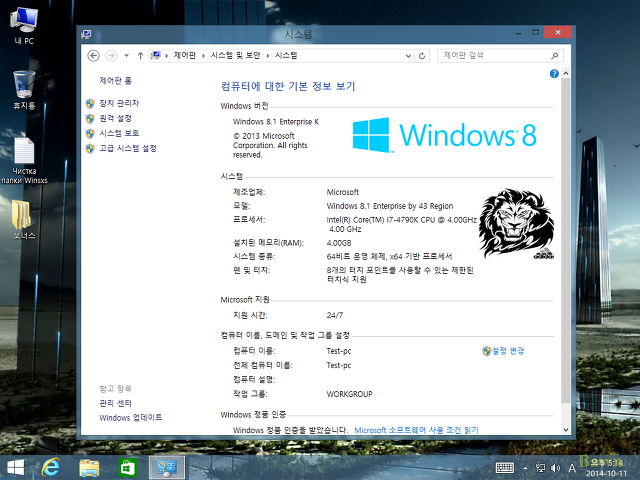Image resolution: width=640 pixels, height=480 pixels.
Task: Open the Windows Start button
Action: click(16, 467)
